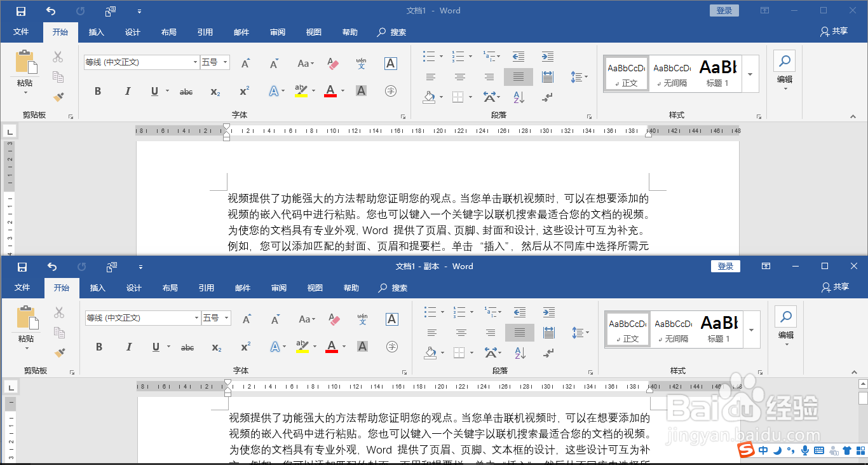Image resolution: width=868 pixels, height=465 pixels.
Task: Click 搜索 tell-me search box in top window
Action: point(392,32)
